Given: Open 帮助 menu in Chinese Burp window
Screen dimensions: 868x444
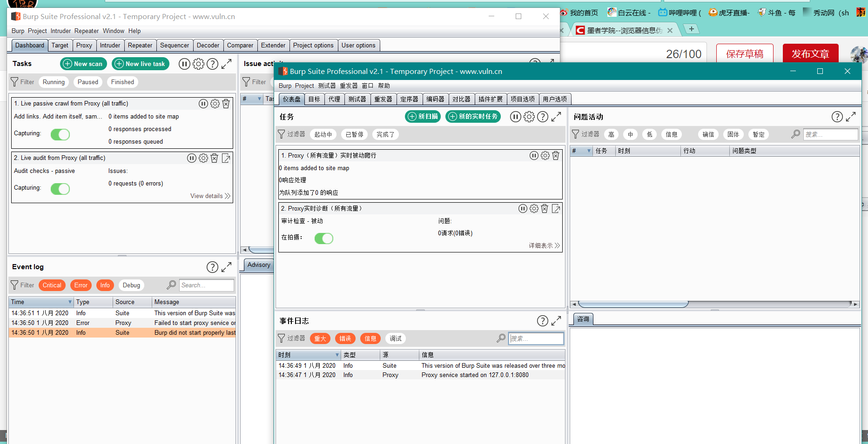Looking at the screenshot, I should tap(384, 86).
